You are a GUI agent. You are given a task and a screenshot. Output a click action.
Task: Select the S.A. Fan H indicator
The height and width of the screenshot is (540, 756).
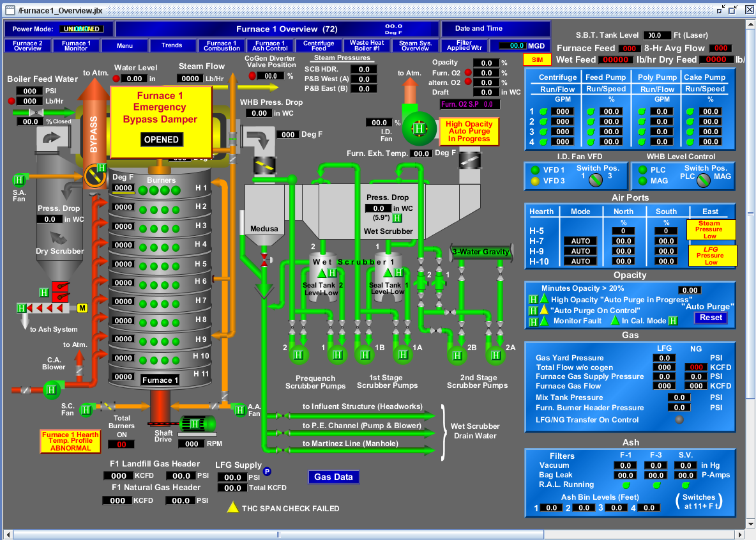(x=19, y=179)
